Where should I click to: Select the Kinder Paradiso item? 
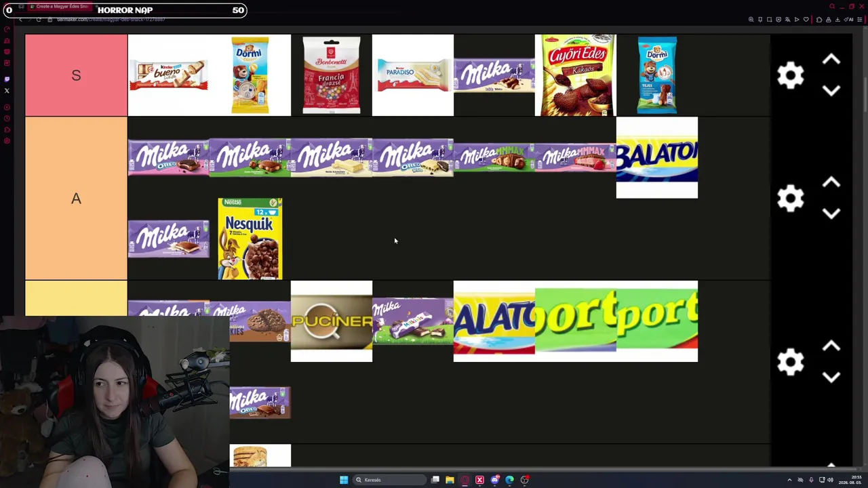point(413,75)
